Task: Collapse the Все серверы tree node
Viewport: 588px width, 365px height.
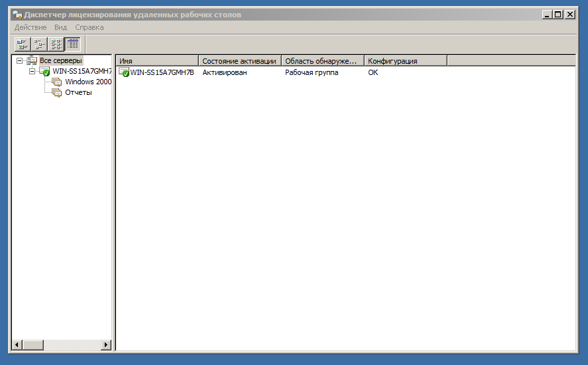Action: point(19,60)
